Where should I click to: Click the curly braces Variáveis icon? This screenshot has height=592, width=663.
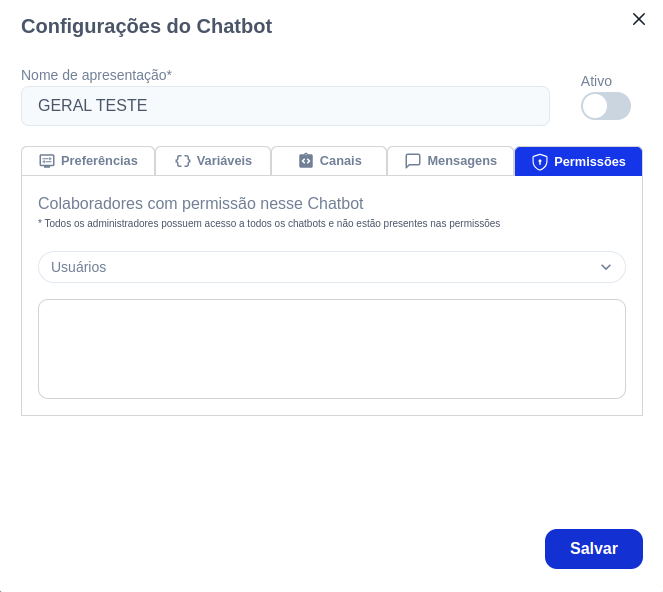coord(183,161)
